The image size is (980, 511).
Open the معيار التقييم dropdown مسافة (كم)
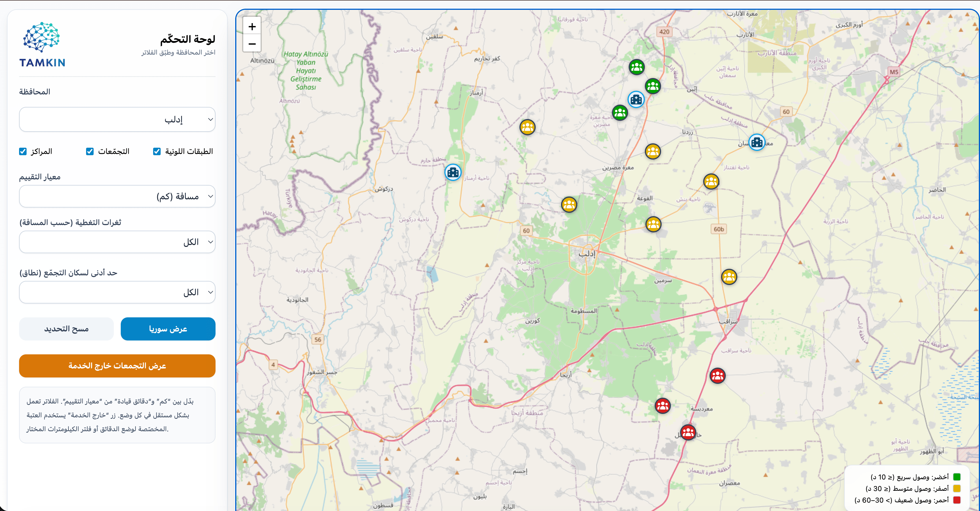click(117, 196)
